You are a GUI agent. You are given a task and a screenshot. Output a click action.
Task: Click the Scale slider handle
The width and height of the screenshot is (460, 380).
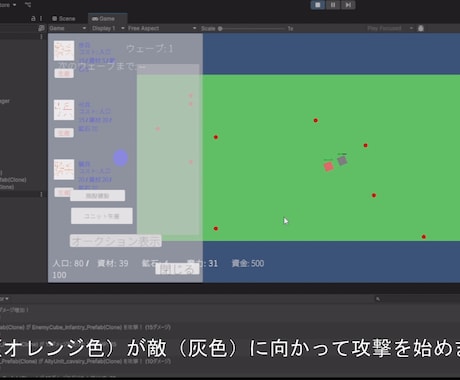220,29
